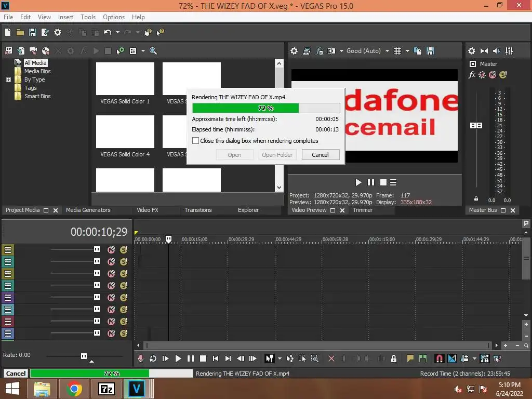Toggle Enable Snapping magnet icon
The width and height of the screenshot is (532, 399).
439,358
